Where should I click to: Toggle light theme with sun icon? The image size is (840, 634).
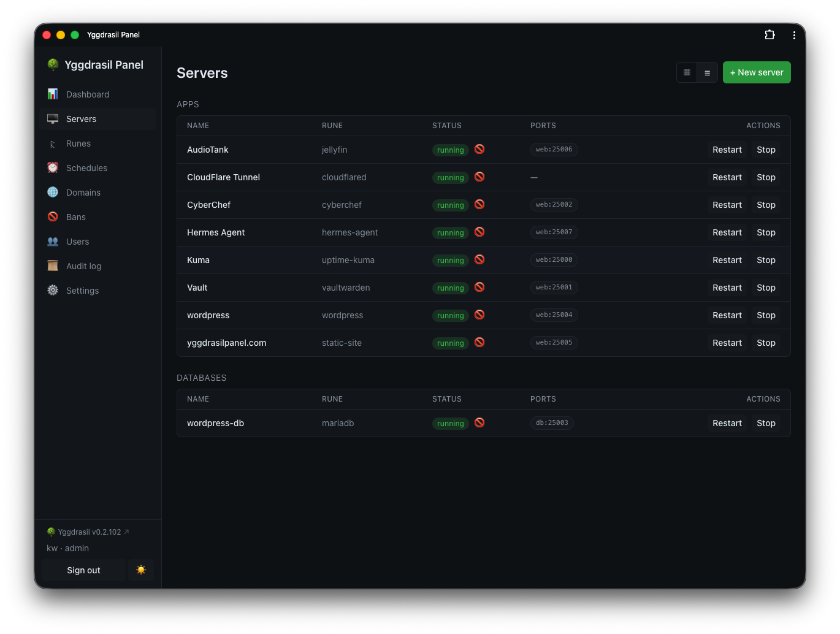(x=141, y=570)
